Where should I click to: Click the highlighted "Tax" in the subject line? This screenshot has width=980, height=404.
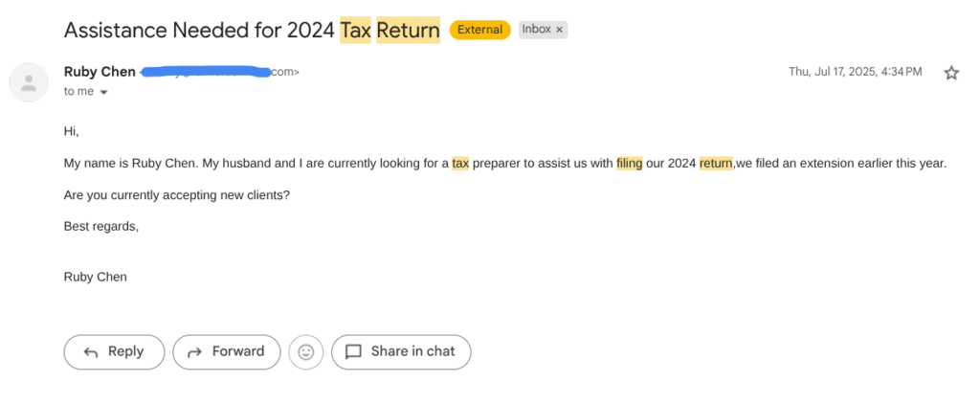click(x=355, y=31)
